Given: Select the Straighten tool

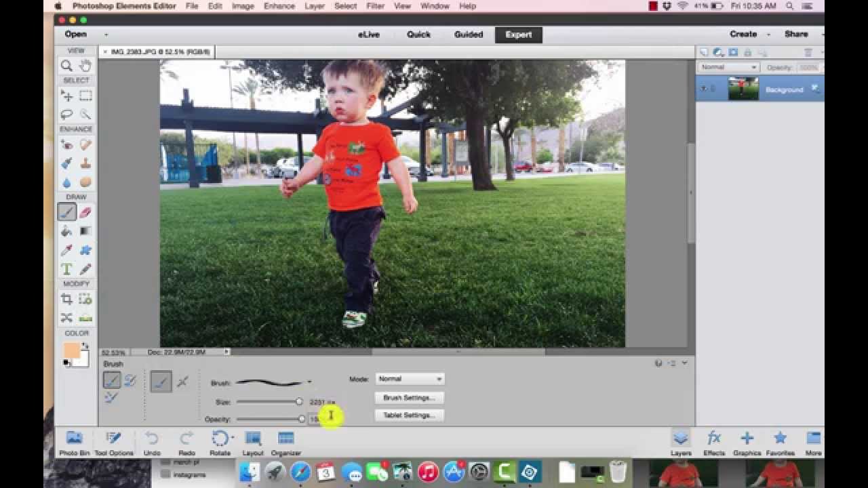Looking at the screenshot, I should pos(85,317).
